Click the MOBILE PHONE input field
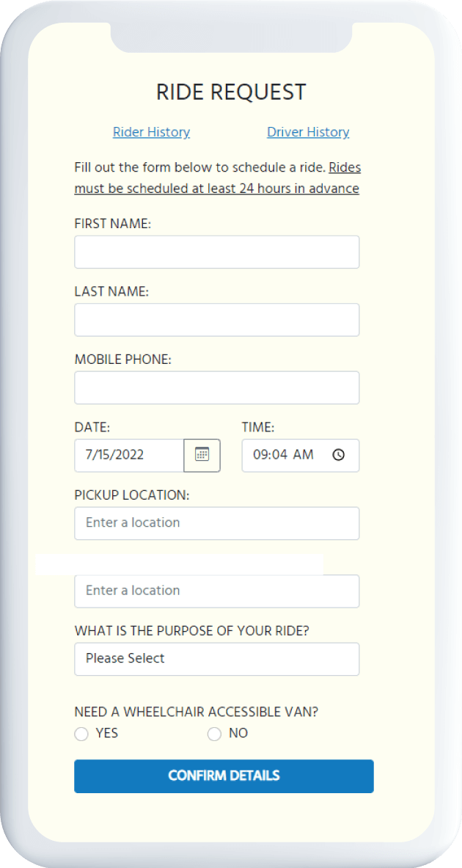462x868 pixels. [x=216, y=387]
